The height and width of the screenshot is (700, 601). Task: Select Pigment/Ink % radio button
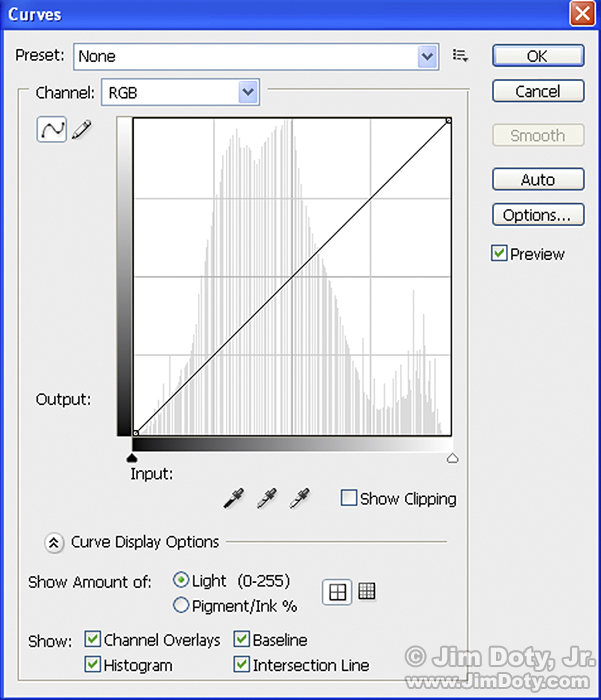181,605
